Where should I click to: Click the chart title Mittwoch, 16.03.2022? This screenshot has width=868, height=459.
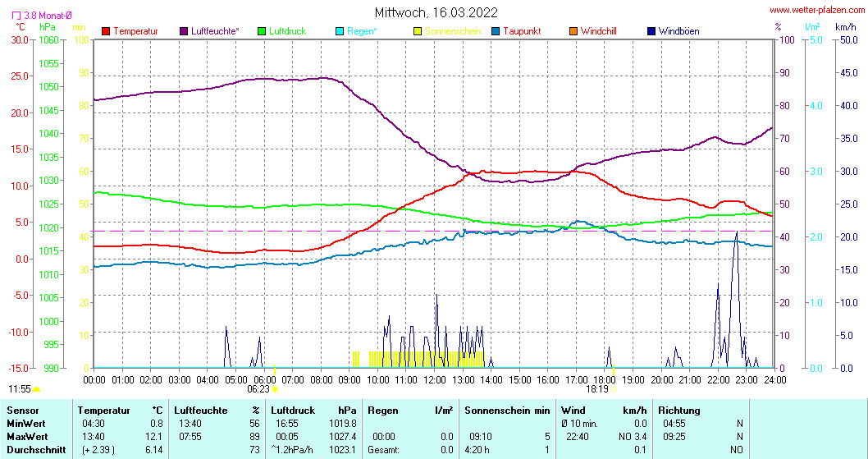[436, 12]
